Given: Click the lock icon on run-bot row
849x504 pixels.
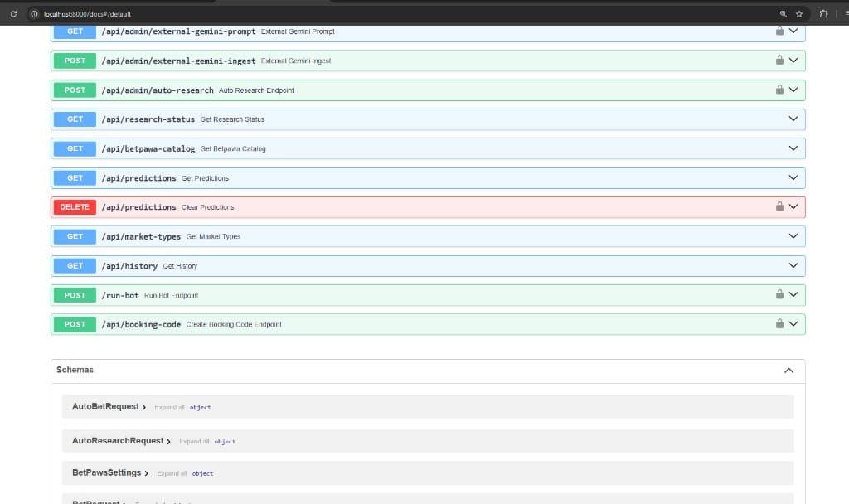Looking at the screenshot, I should coord(779,294).
